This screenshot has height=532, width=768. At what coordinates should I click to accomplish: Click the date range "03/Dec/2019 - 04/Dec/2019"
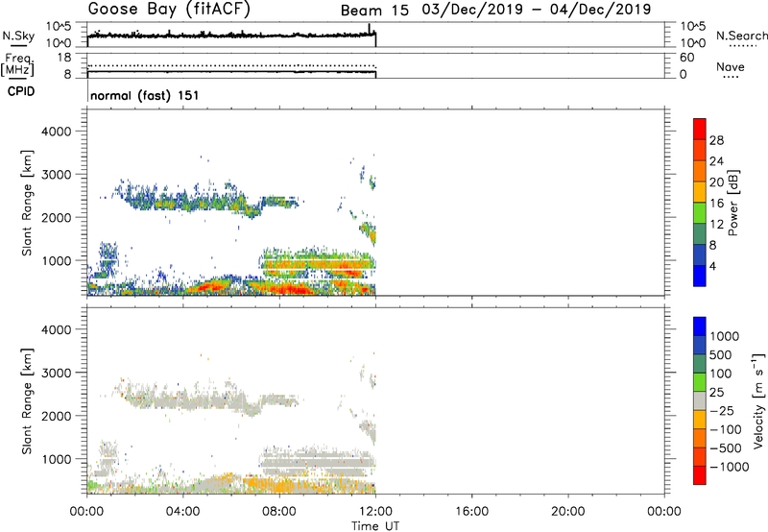pos(537,10)
